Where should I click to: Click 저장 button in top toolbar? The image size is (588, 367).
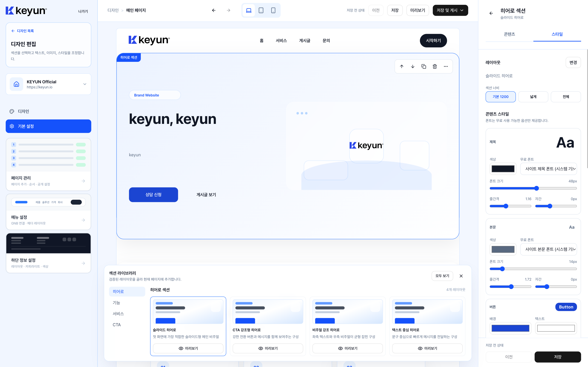point(395,11)
